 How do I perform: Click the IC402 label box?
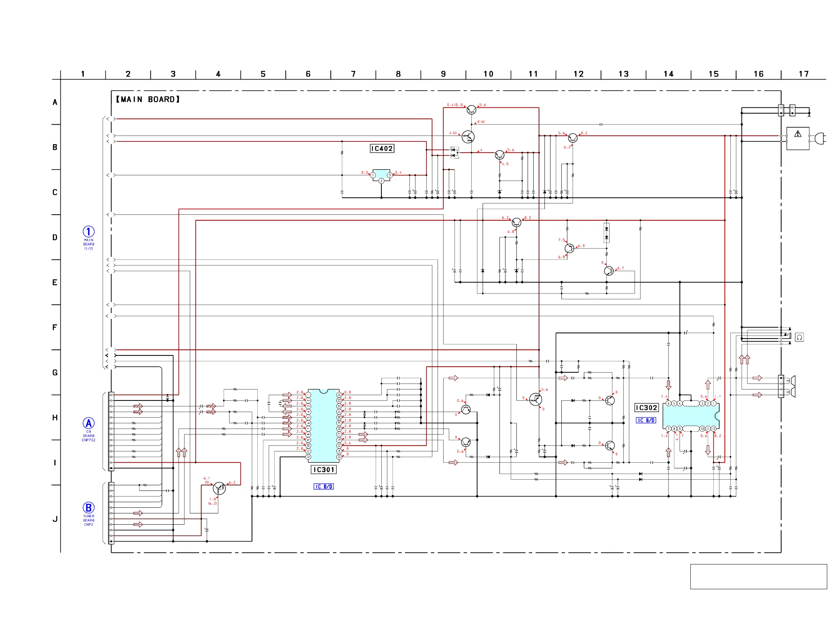tap(382, 149)
